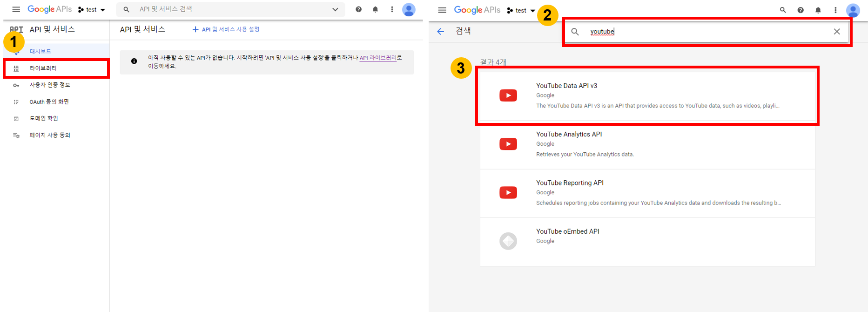Click the key icon beside 사용자 인증 정보
The width and height of the screenshot is (868, 312).
(x=16, y=85)
